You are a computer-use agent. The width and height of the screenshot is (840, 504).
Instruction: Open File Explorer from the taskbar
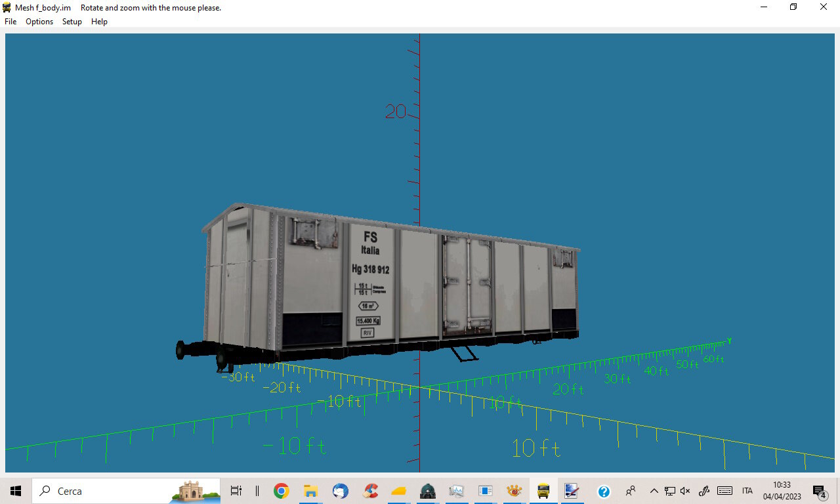click(x=310, y=491)
